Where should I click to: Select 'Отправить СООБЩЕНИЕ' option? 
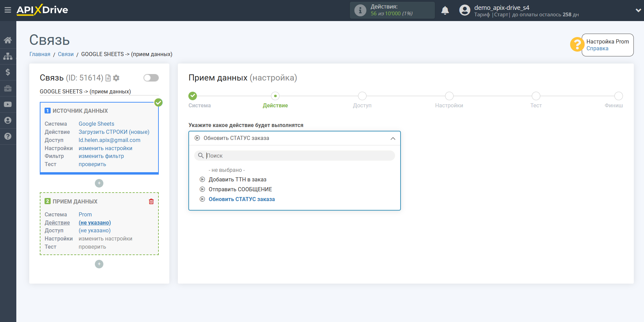[240, 189]
